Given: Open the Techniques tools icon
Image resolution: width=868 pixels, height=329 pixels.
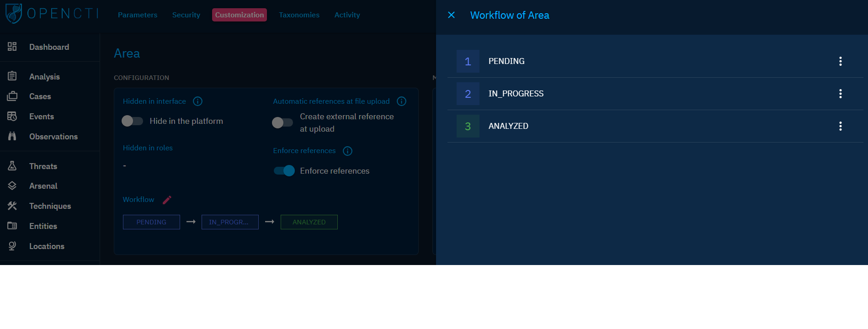Looking at the screenshot, I should tap(12, 206).
